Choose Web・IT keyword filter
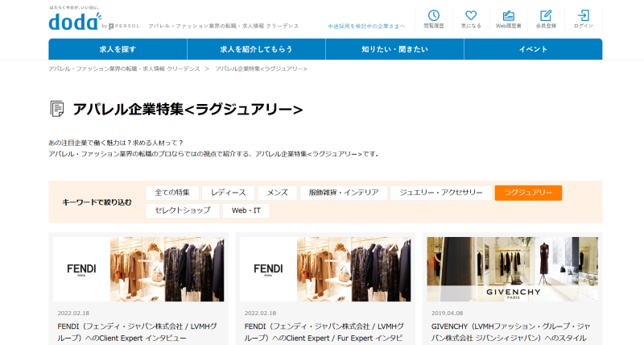The image size is (644, 345). tap(246, 210)
